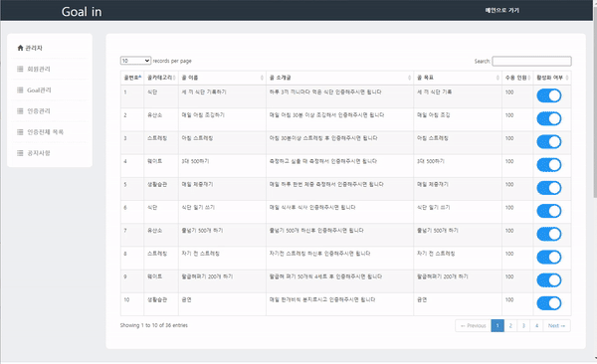This screenshot has height=364, width=597.
Task: Click name cell '매일 아침 조깅하기'
Action: 203,115
